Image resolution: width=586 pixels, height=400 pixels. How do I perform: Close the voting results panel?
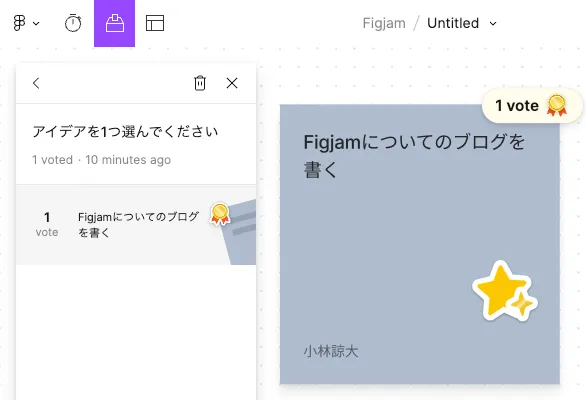tap(232, 83)
